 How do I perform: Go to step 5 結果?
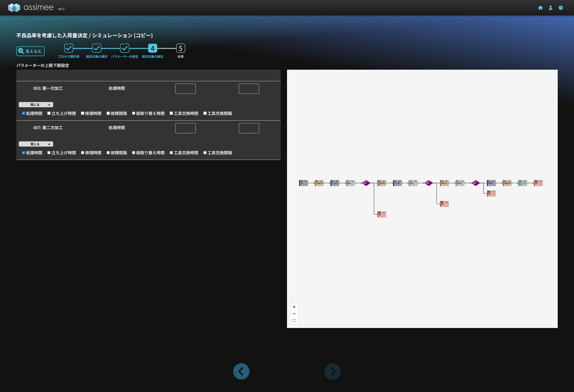180,48
